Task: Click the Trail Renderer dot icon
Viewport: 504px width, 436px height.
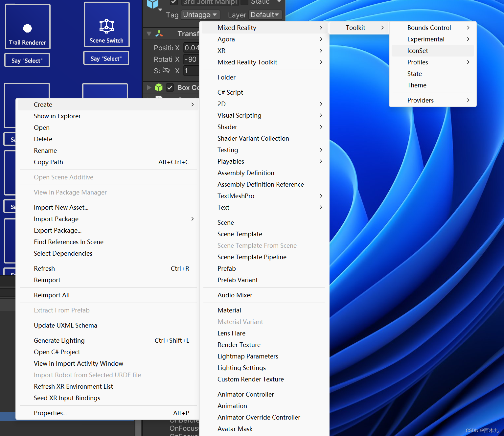Action: [28, 28]
